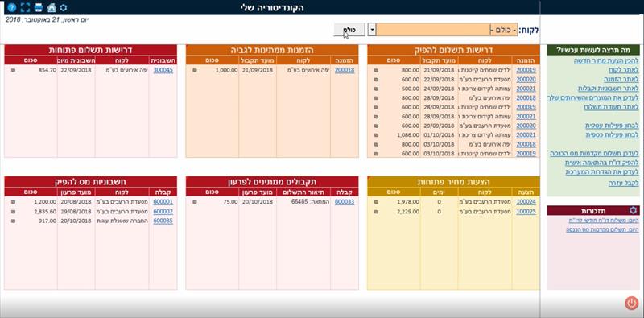Click row icon beside order 200018 amount 1,000.00
This screenshot has height=318, width=644.
[195, 70]
